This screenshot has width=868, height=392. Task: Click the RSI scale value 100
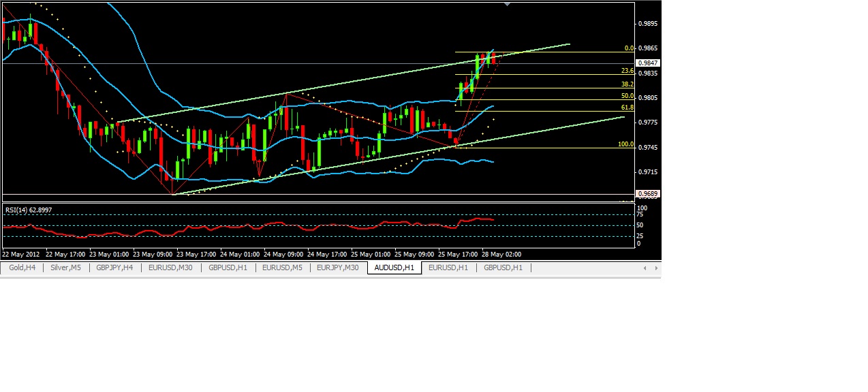[x=642, y=208]
